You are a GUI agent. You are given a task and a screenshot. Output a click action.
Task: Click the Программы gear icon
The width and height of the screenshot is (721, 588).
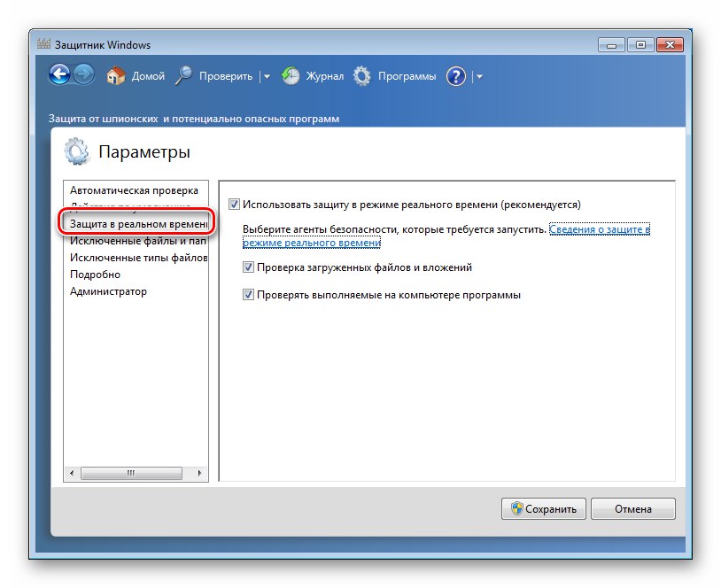(x=362, y=76)
